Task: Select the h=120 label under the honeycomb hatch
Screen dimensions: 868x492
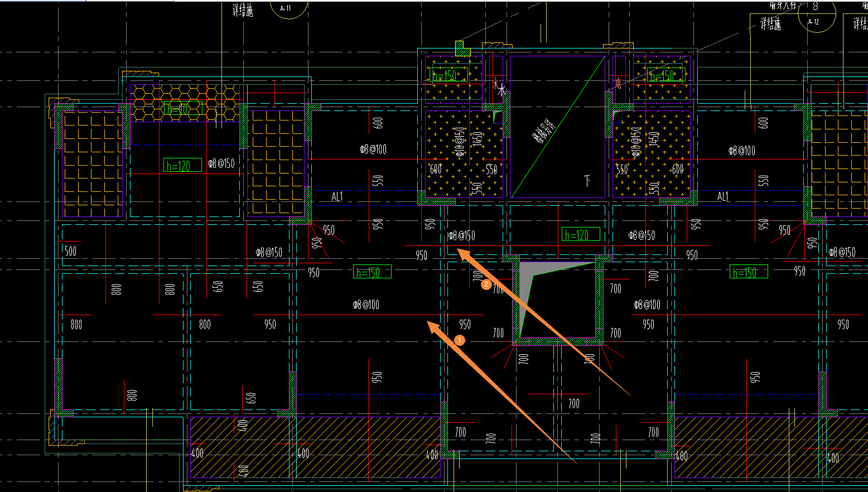Action: 183,165
